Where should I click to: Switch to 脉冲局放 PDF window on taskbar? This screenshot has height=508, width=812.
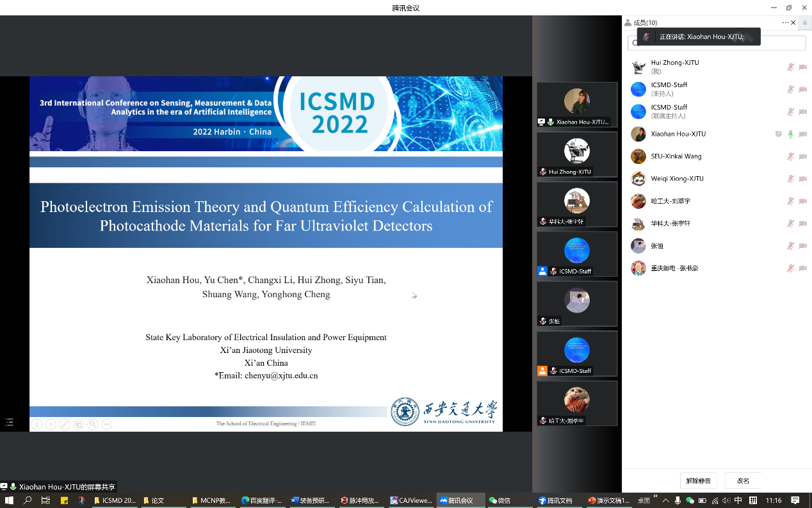[361, 500]
